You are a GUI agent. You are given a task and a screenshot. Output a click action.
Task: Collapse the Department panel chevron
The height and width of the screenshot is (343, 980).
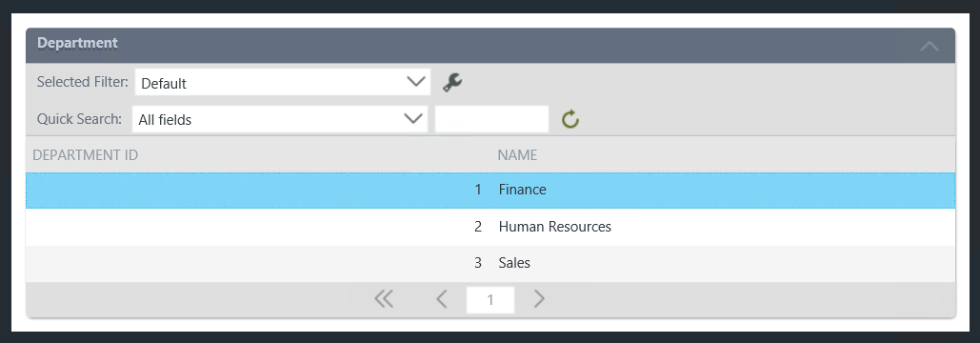930,46
